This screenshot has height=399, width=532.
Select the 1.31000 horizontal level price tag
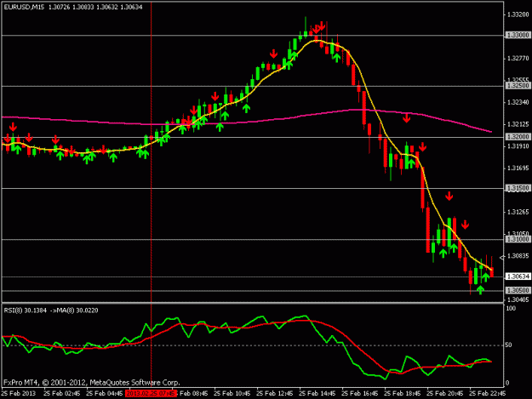(x=518, y=239)
